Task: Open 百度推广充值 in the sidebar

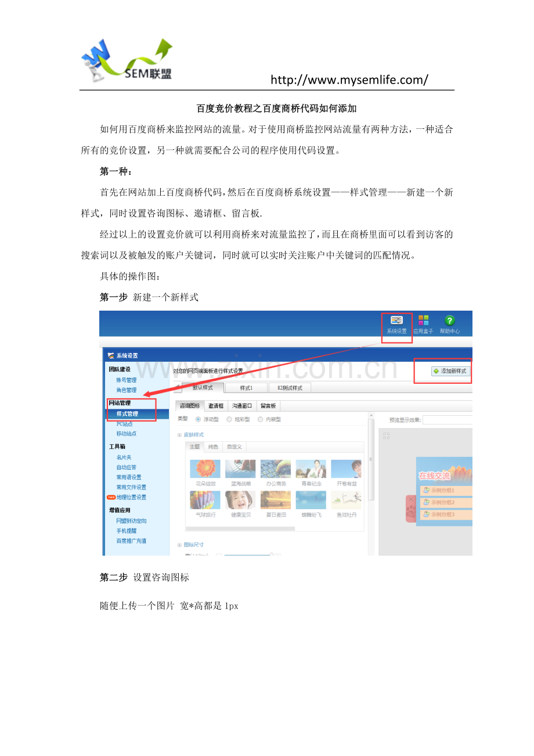Action: tap(131, 541)
